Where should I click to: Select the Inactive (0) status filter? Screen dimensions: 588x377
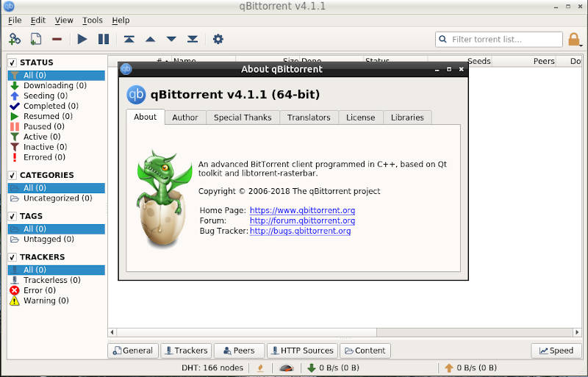pyautogui.click(x=57, y=147)
